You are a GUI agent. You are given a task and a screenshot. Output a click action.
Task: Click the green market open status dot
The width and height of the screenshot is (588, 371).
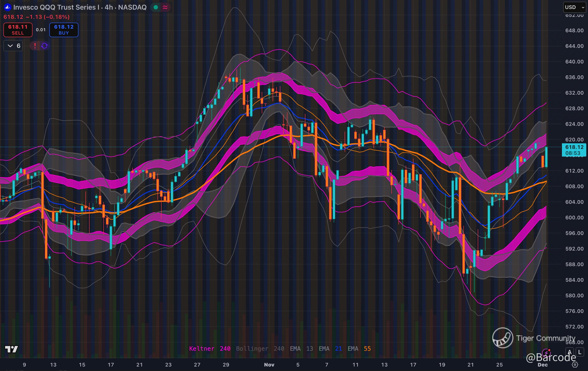tap(156, 7)
